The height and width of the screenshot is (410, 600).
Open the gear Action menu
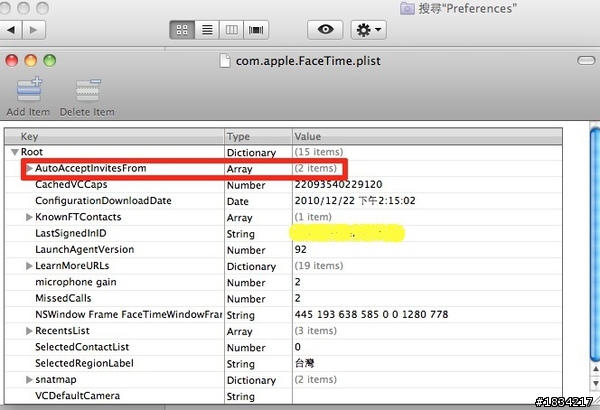pyautogui.click(x=368, y=29)
